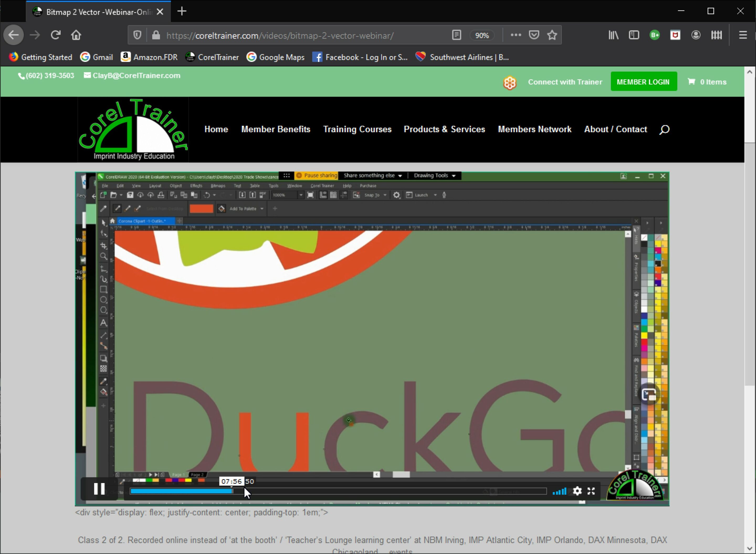Click the orange fill color swatch in CorelDRAW
The image size is (756, 554).
(x=201, y=209)
